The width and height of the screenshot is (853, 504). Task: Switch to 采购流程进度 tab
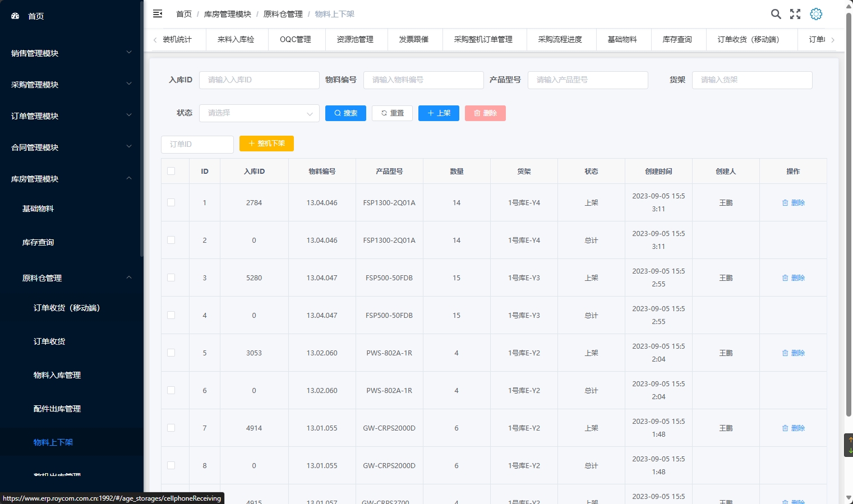(560, 39)
